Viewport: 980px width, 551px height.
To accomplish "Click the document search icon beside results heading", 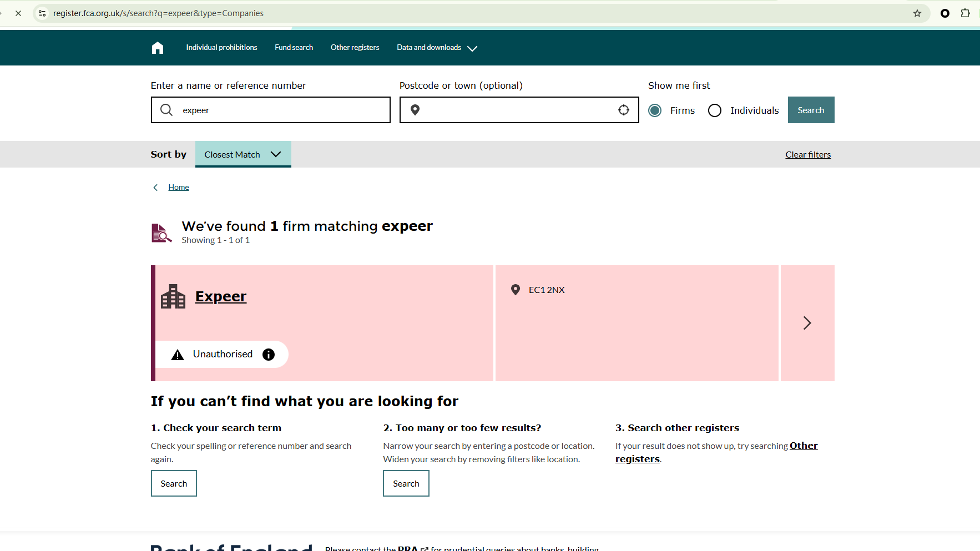I will click(x=161, y=233).
